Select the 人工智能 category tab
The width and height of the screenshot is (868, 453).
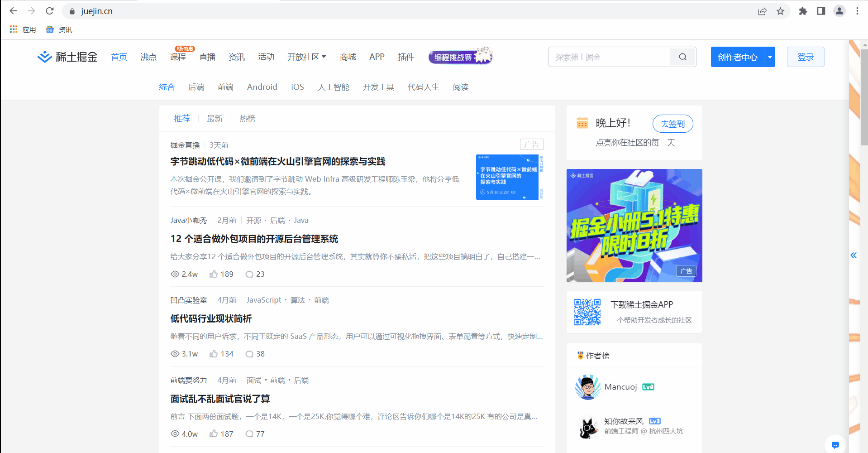click(x=334, y=87)
